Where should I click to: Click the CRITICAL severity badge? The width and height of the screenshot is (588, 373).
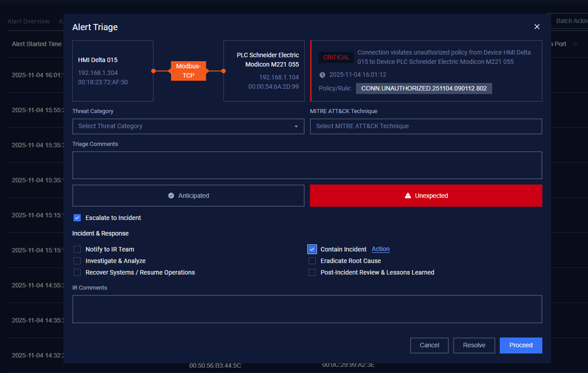pyautogui.click(x=336, y=57)
